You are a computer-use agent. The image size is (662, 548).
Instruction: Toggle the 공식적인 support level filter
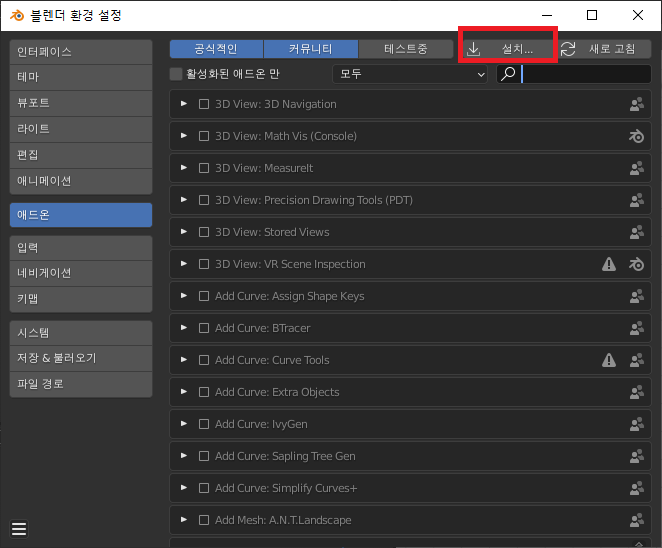coord(216,49)
